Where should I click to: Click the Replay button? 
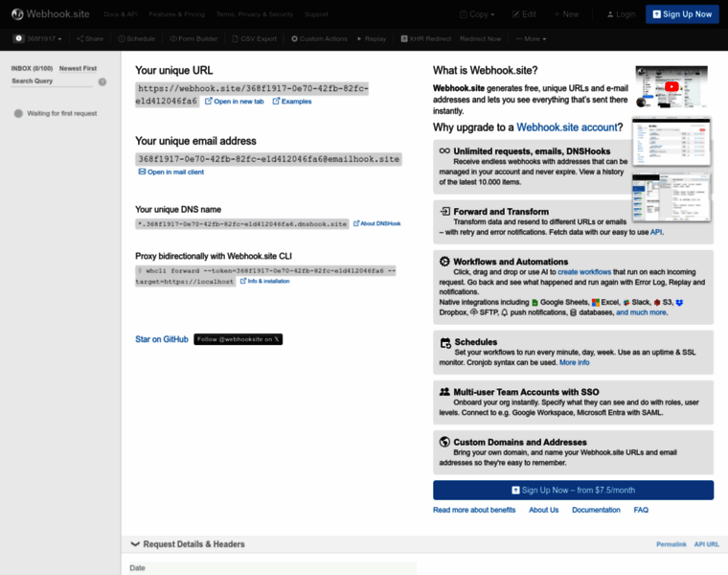pos(372,38)
